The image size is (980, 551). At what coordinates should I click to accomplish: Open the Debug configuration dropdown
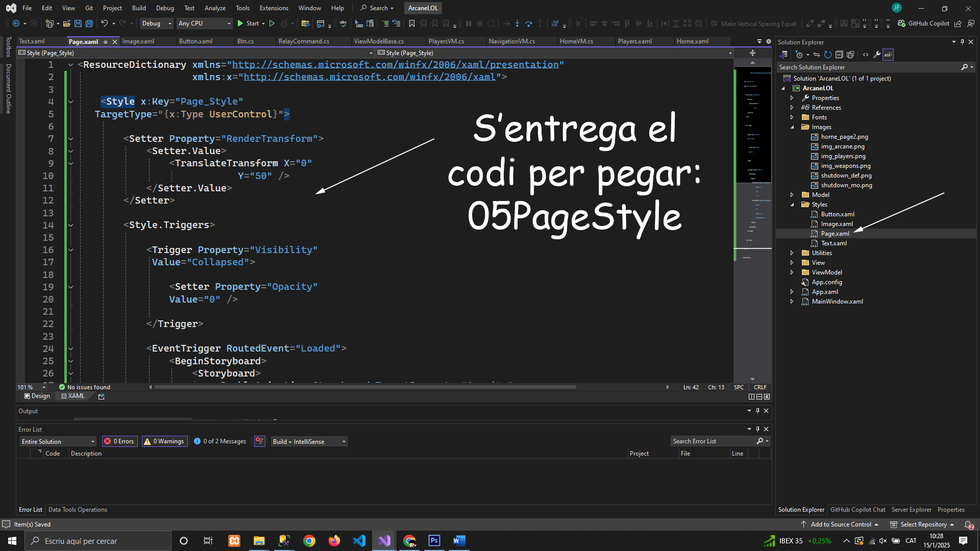point(157,23)
